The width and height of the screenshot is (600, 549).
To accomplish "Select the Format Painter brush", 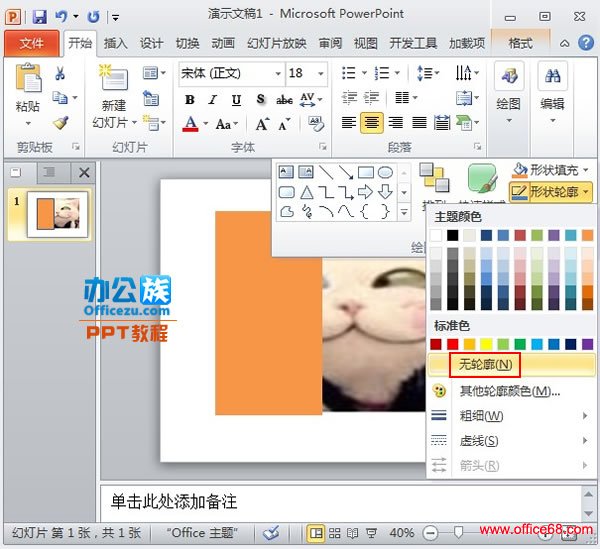I will (x=60, y=122).
